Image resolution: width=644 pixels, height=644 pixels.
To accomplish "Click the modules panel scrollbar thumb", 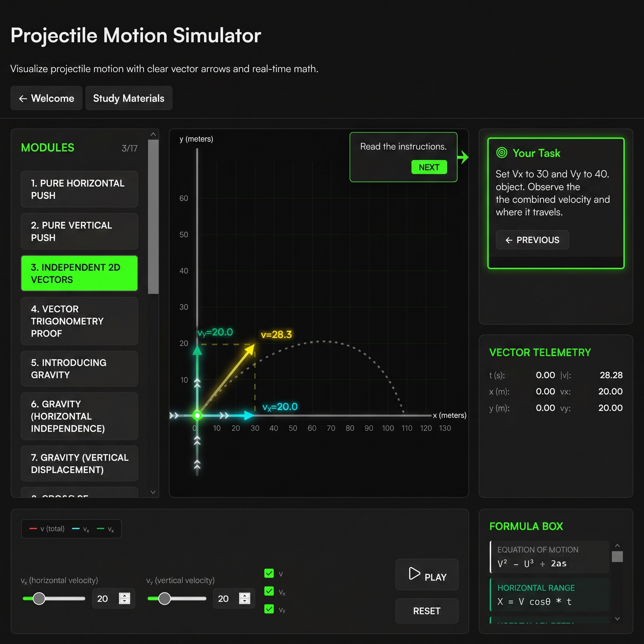I will [153, 217].
